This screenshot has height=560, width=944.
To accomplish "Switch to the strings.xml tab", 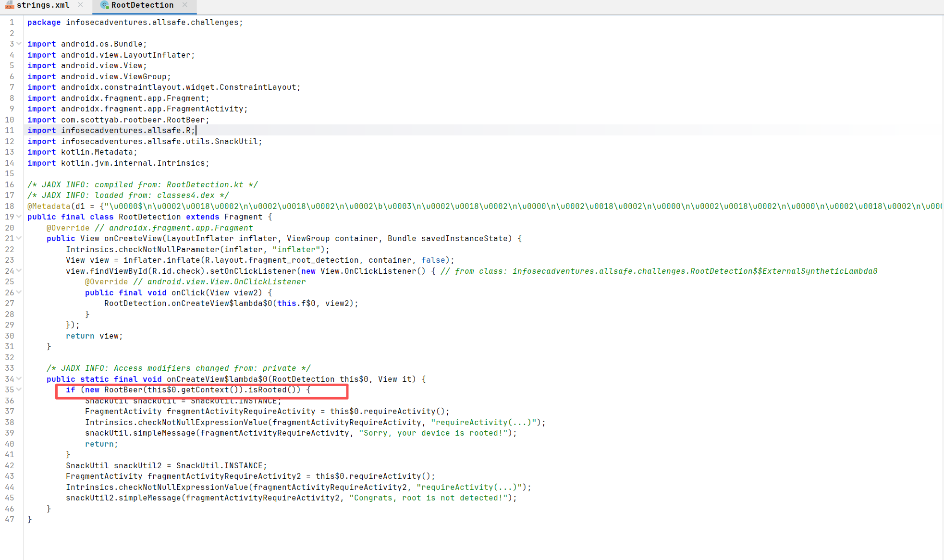I will tap(43, 5).
